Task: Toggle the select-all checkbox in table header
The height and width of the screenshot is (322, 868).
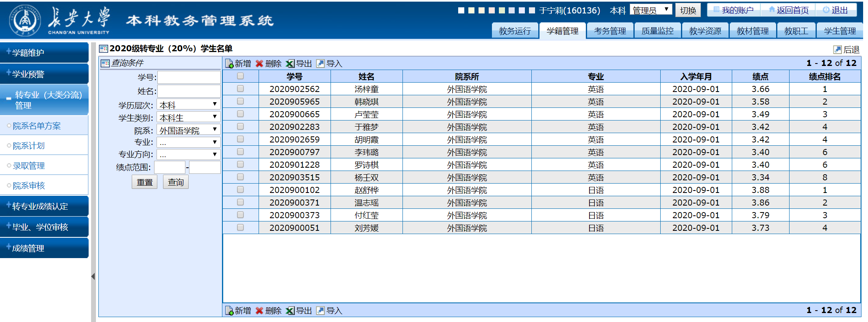Action: click(240, 76)
